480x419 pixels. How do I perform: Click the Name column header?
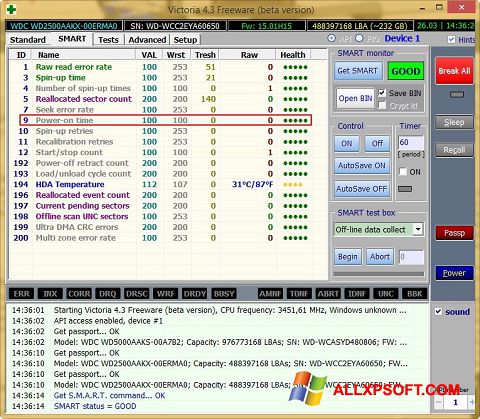83,55
